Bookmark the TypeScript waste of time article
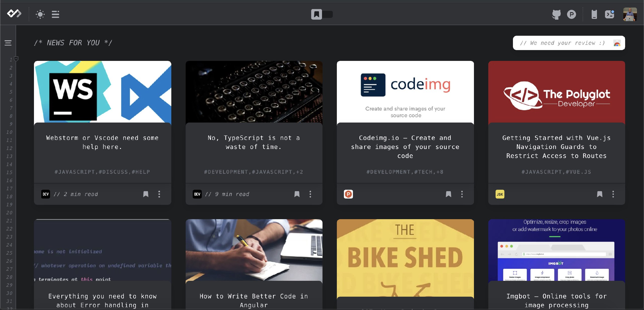Screen dimensions: 644x310 point(297,194)
